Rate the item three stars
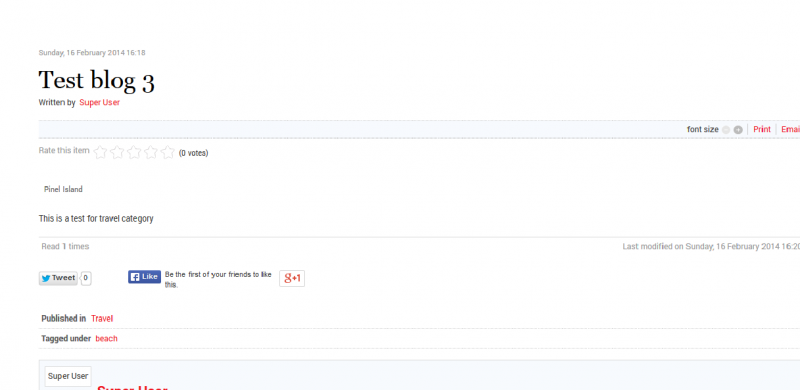The height and width of the screenshot is (390, 800). (x=134, y=152)
